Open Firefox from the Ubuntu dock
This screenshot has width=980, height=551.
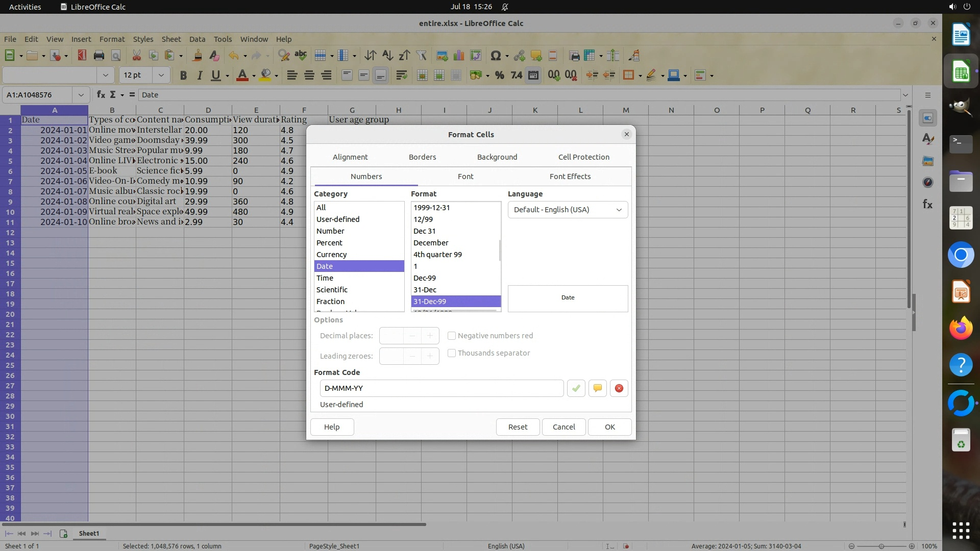[x=961, y=328]
